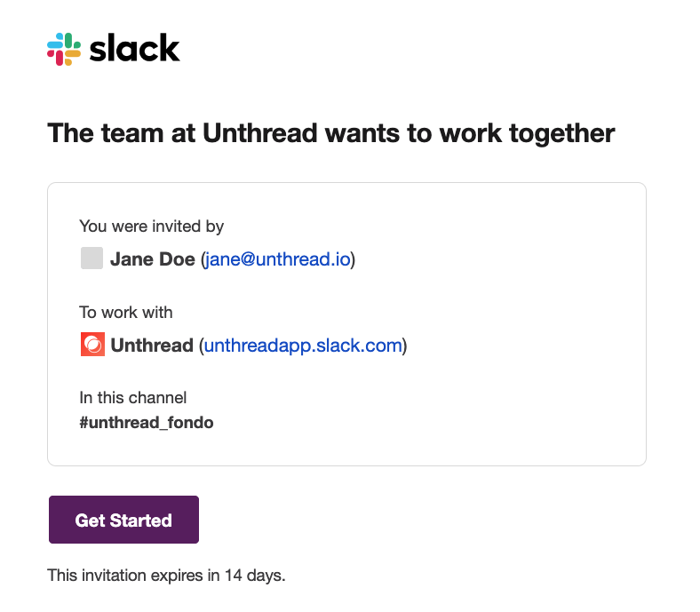Viewport: 700px width, 612px height.
Task: Click the colorful Slack hashtag logo icon
Action: coord(64,49)
